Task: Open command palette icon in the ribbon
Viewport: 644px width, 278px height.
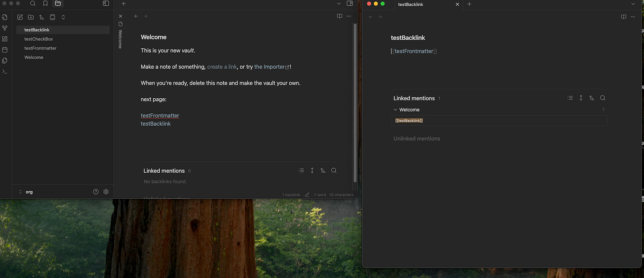Action: pyautogui.click(x=5, y=71)
